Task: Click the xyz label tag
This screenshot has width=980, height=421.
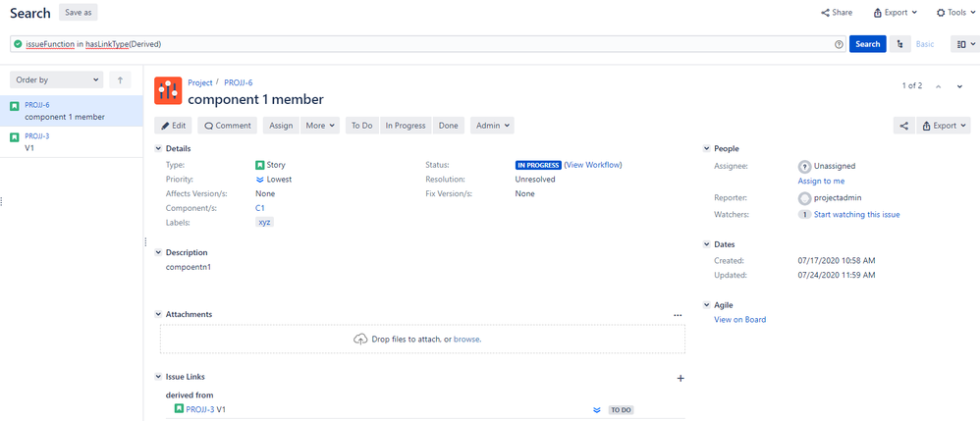Action: pyautogui.click(x=264, y=223)
